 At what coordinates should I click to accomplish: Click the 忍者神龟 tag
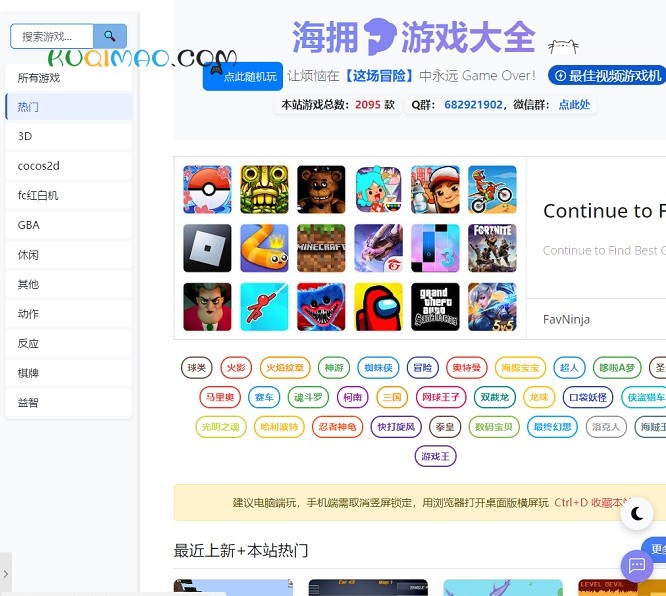[x=338, y=427]
